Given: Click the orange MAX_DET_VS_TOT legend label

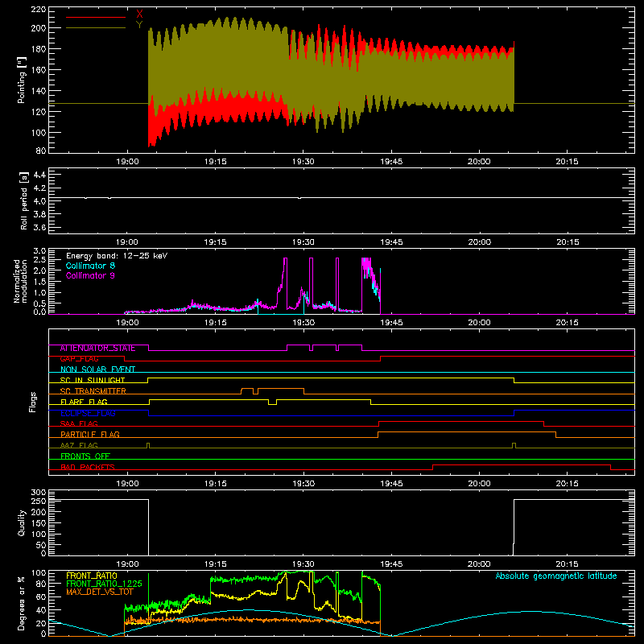Looking at the screenshot, I should tap(100, 592).
